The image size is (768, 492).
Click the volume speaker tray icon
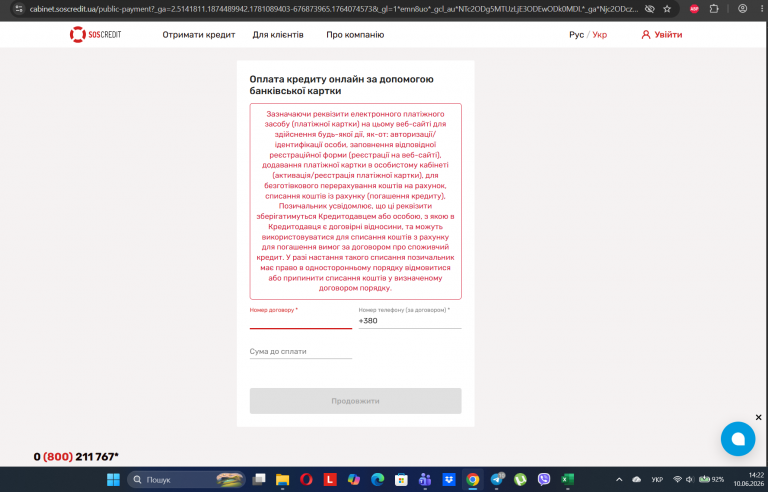pyautogui.click(x=689, y=479)
